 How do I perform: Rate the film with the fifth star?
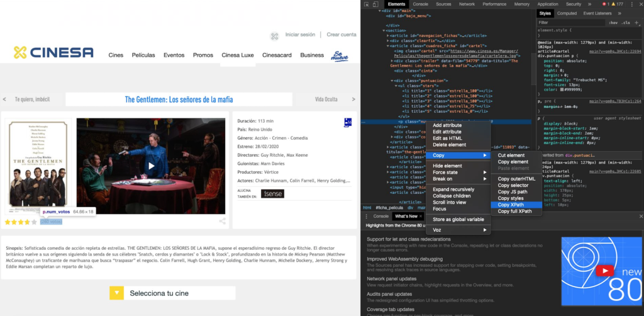coord(34,222)
